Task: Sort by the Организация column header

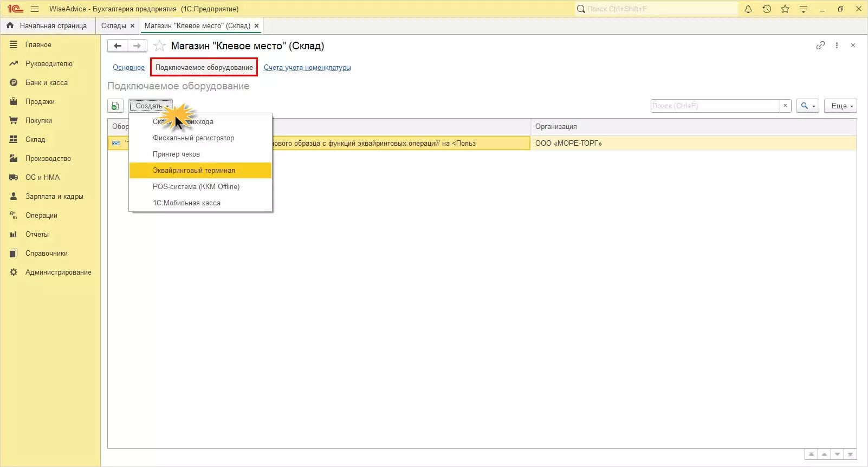Action: click(694, 127)
